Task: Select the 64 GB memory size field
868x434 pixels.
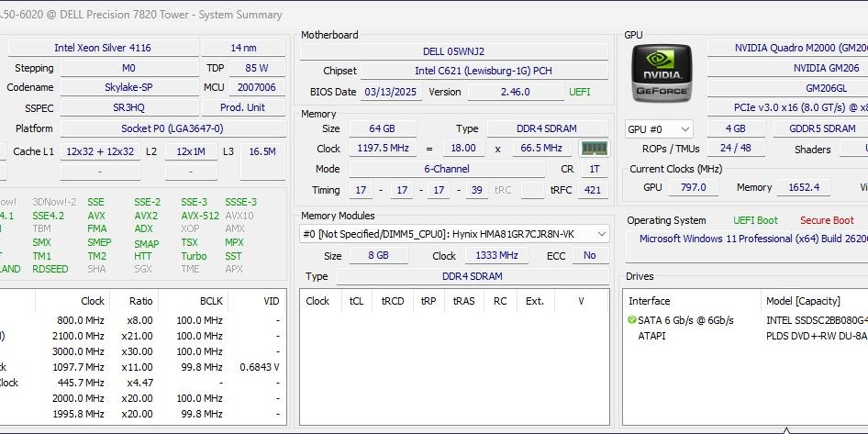Action: tap(382, 128)
